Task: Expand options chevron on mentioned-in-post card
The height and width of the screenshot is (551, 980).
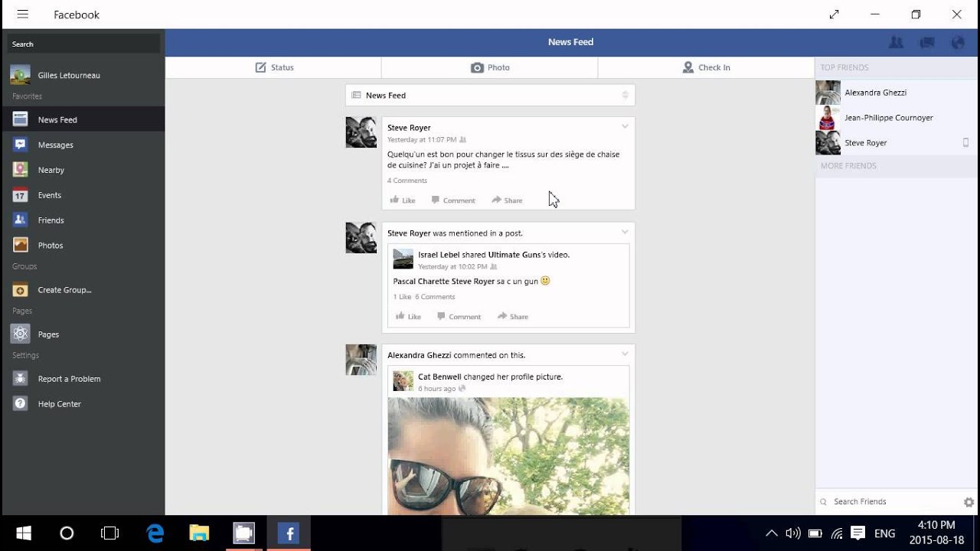Action: point(625,232)
